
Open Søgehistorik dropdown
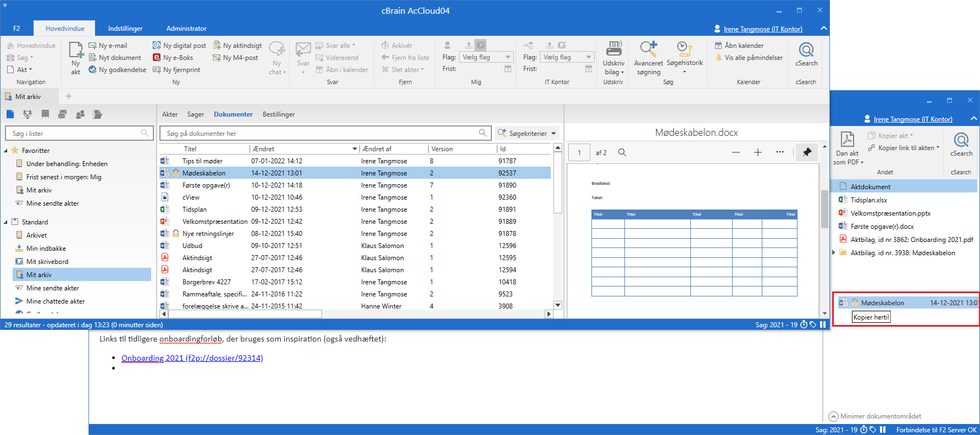coord(684,58)
